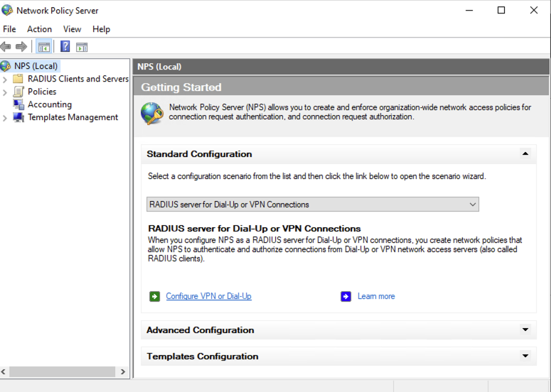
Task: Expand the Templates Configuration section
Action: point(525,356)
